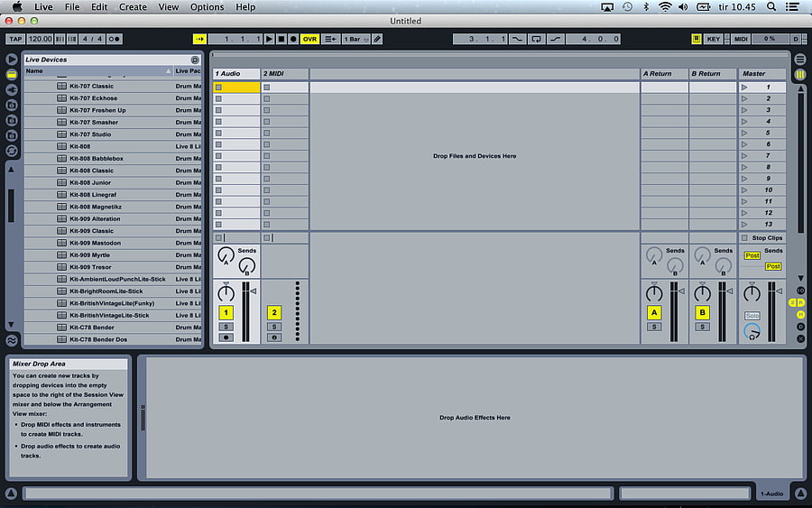Viewport: 812px width, 508px height.
Task: Open File Browser 2 icon
Action: (12, 120)
